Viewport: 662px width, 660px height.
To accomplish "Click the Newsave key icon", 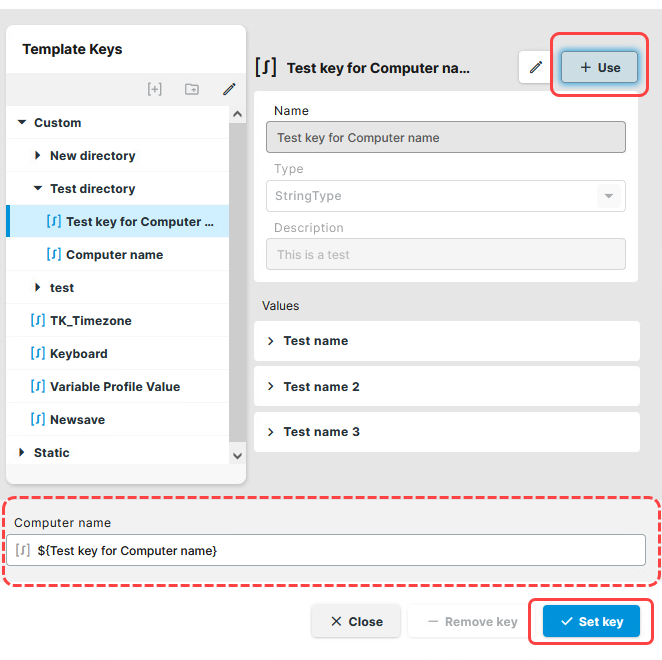I will [38, 420].
